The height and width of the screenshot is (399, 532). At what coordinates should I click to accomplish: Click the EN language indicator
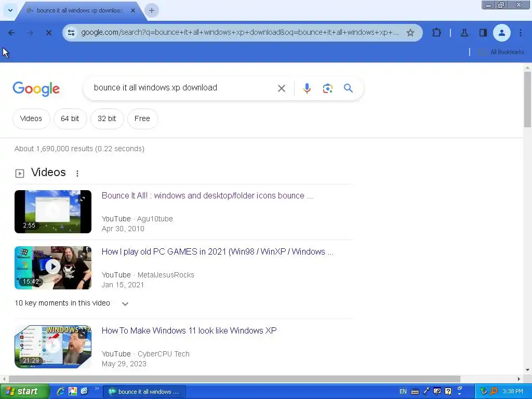[403, 392]
